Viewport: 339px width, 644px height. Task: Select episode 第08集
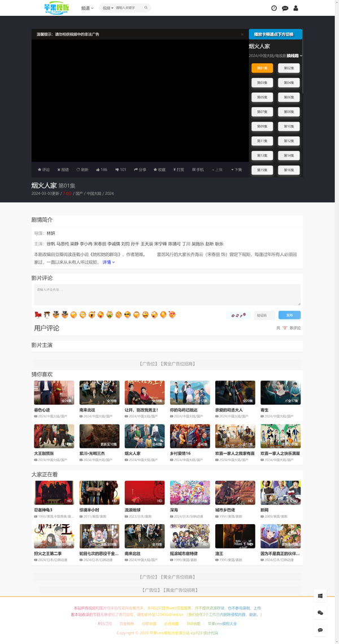(x=289, y=111)
